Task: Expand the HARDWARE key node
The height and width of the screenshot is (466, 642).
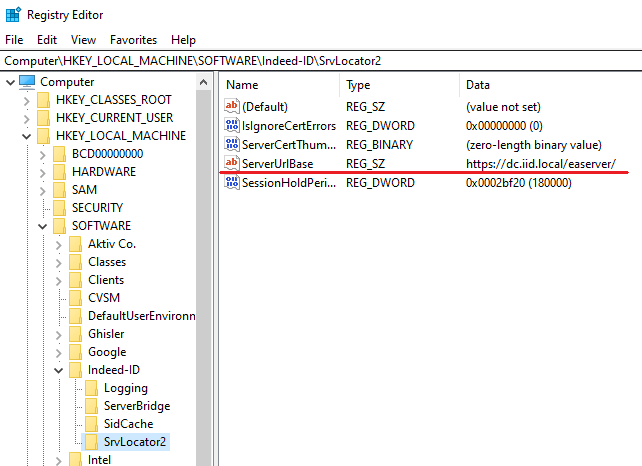Action: point(42,172)
